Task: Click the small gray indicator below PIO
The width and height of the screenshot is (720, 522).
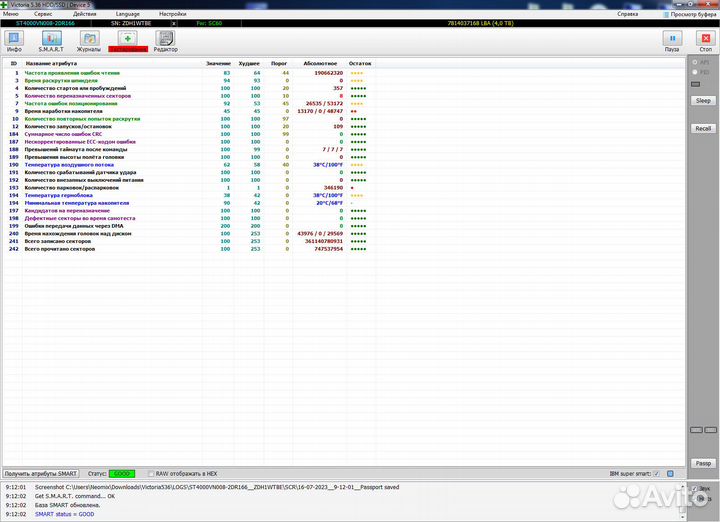Action: 696,84
